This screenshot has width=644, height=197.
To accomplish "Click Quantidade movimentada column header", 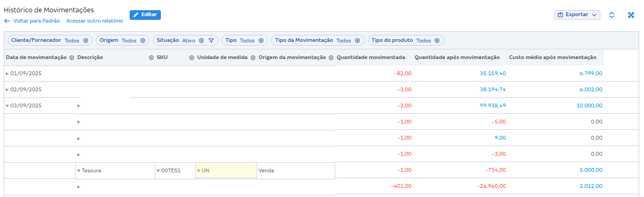I will [371, 58].
